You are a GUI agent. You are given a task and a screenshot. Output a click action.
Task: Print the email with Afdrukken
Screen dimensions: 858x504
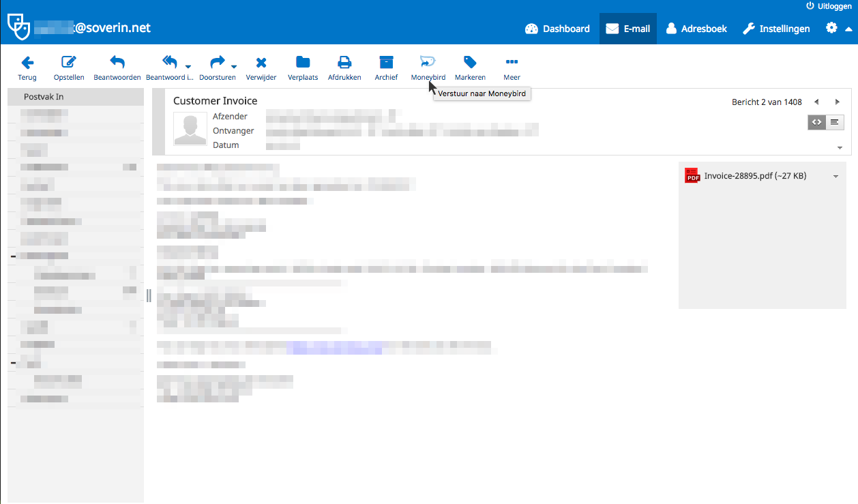coord(344,67)
